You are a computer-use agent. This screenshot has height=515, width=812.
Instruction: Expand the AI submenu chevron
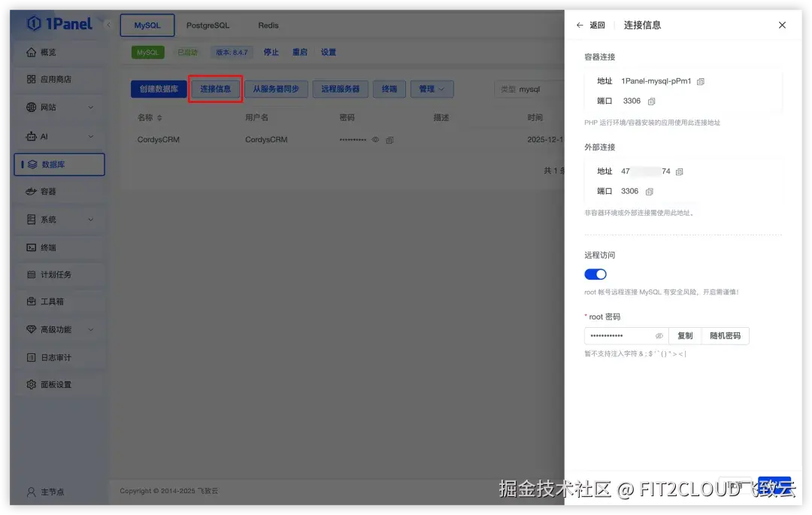[x=91, y=137]
